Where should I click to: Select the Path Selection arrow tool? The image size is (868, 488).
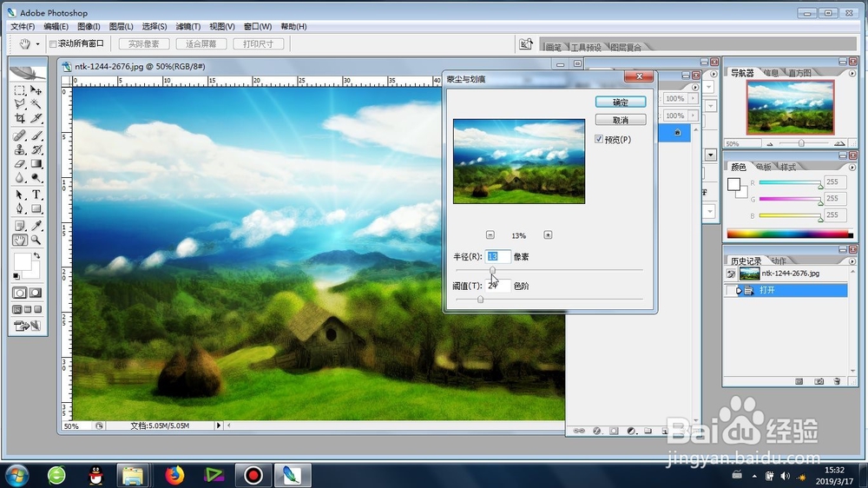20,195
